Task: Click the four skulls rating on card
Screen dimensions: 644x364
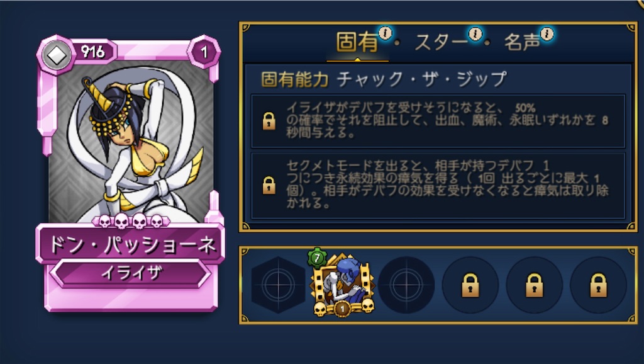Action: click(131, 221)
